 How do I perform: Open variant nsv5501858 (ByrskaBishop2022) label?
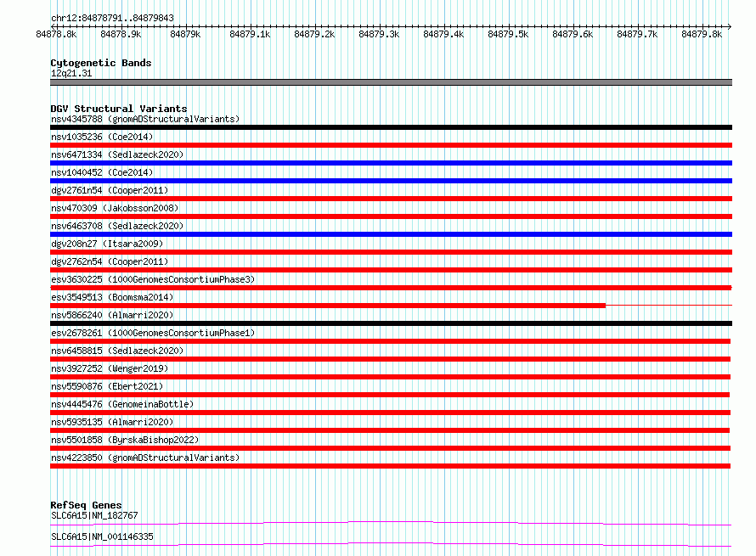[x=125, y=440]
